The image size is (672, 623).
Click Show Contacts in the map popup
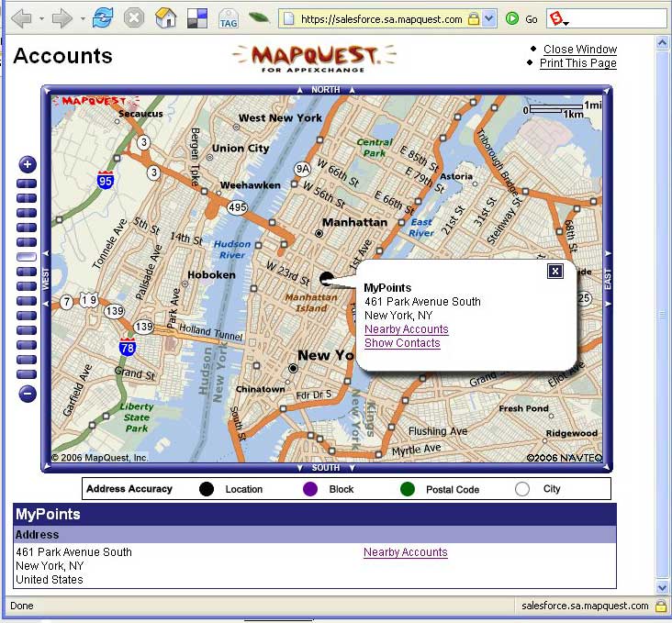402,343
